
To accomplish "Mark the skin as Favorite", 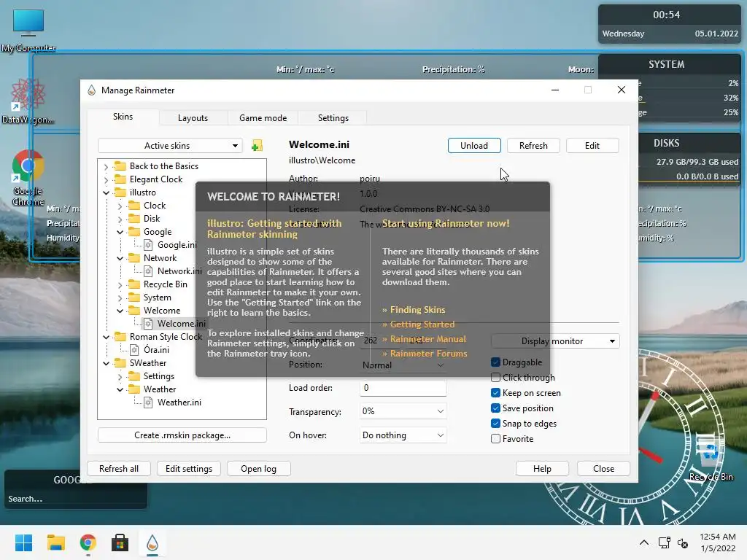I will tap(495, 438).
